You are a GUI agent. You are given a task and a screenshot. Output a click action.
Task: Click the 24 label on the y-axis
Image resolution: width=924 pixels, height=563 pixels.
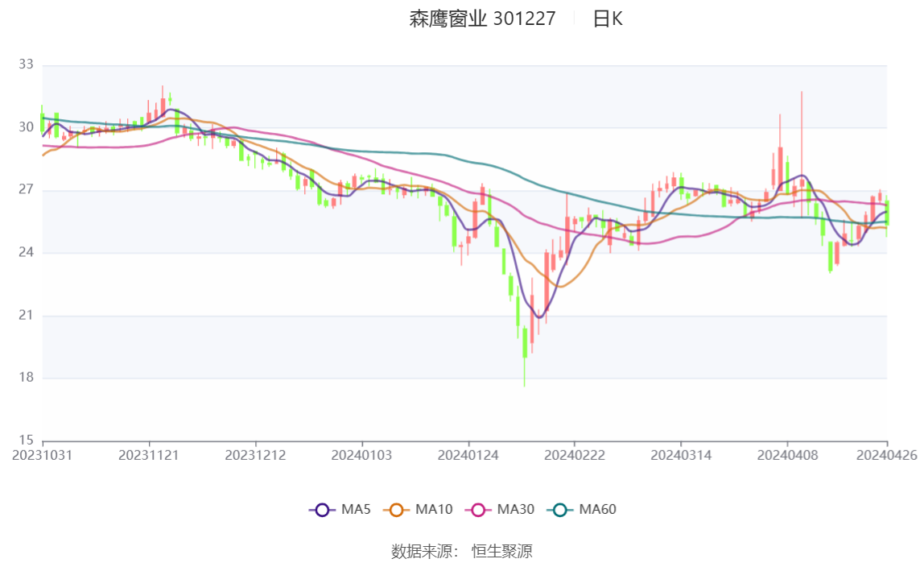(26, 253)
